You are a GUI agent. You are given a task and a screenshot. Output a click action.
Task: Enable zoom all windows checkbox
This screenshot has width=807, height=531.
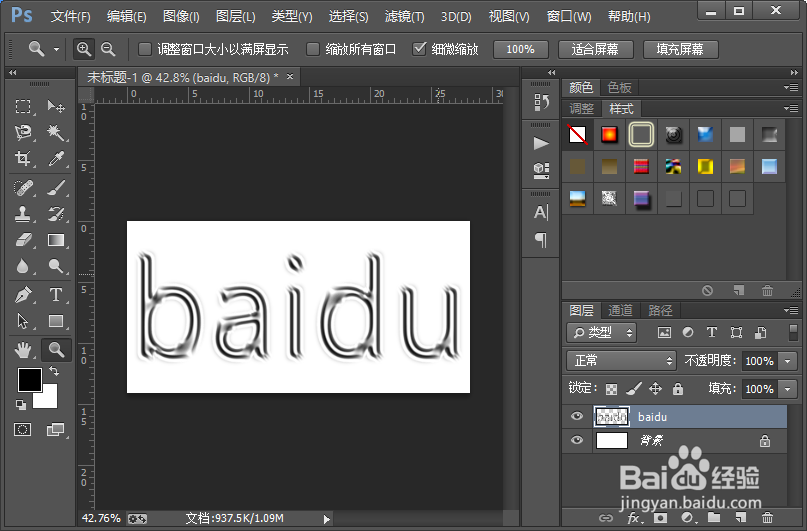[x=312, y=49]
